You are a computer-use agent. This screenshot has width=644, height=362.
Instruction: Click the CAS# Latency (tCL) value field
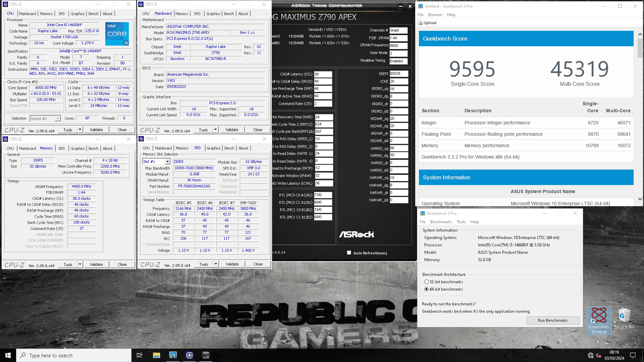(323, 74)
